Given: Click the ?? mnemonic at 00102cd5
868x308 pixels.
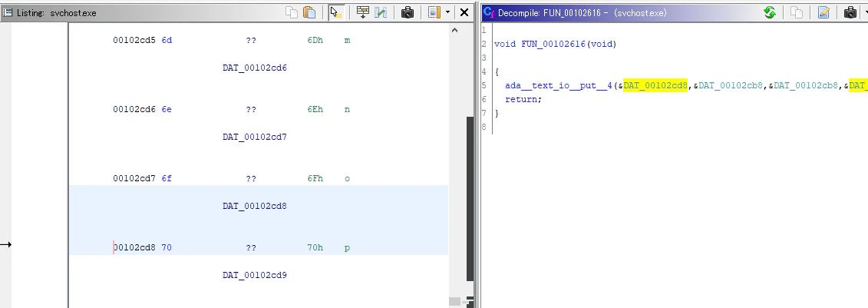Looking at the screenshot, I should [251, 40].
